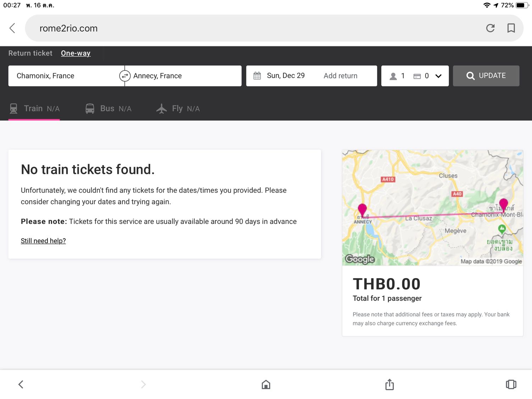Go to browser home via house icon

click(x=266, y=384)
